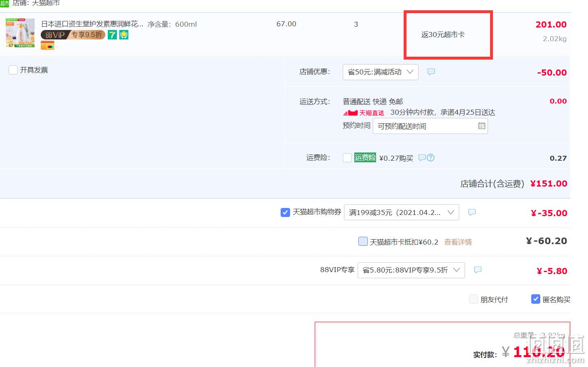Image resolution: width=588 pixels, height=367 pixels.
Task: Click the 店铺合计 total ¥151.00
Action: coord(548,184)
